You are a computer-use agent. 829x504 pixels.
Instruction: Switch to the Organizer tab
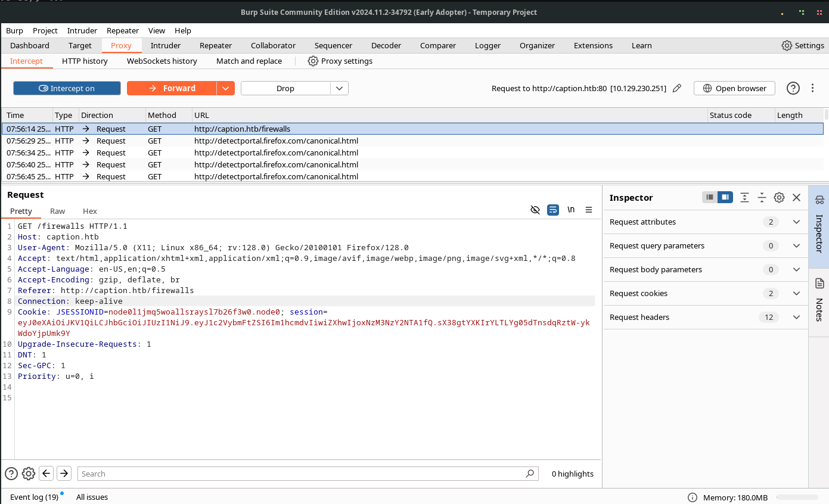pyautogui.click(x=537, y=45)
